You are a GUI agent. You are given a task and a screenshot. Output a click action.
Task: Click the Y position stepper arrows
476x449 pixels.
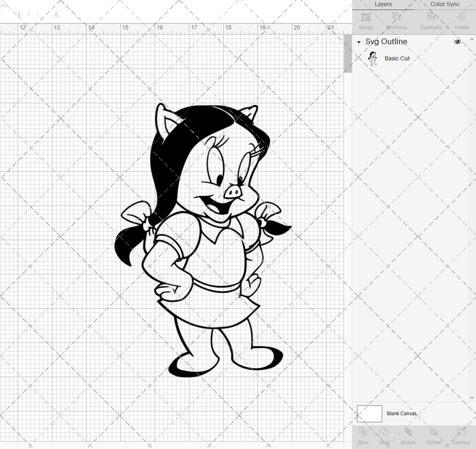(56, 14)
